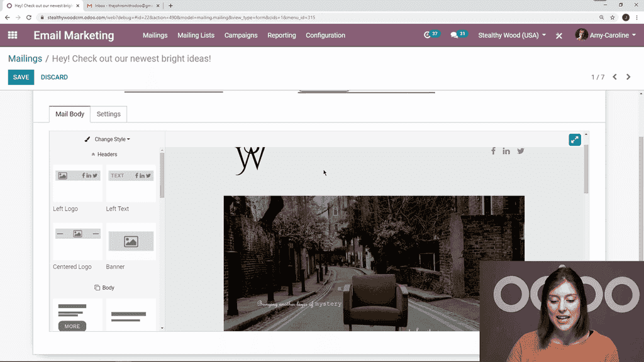Go to next mailing record arrow
This screenshot has width=644, height=362.
628,77
